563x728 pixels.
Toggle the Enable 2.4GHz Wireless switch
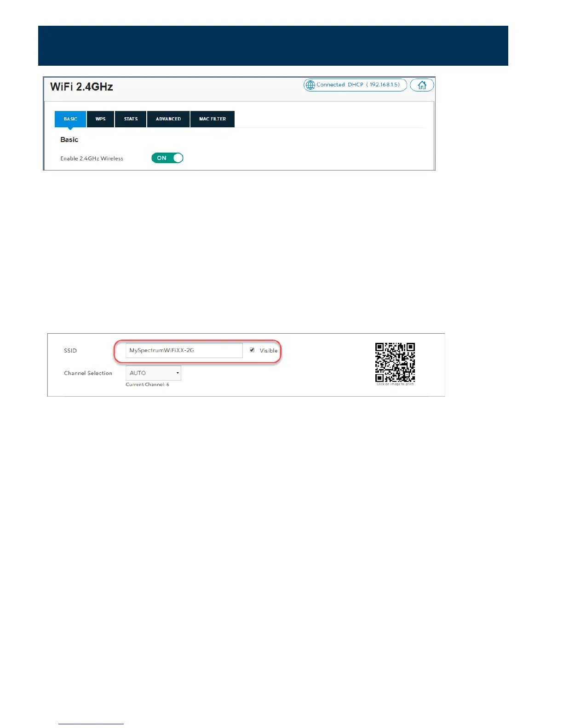(x=167, y=158)
